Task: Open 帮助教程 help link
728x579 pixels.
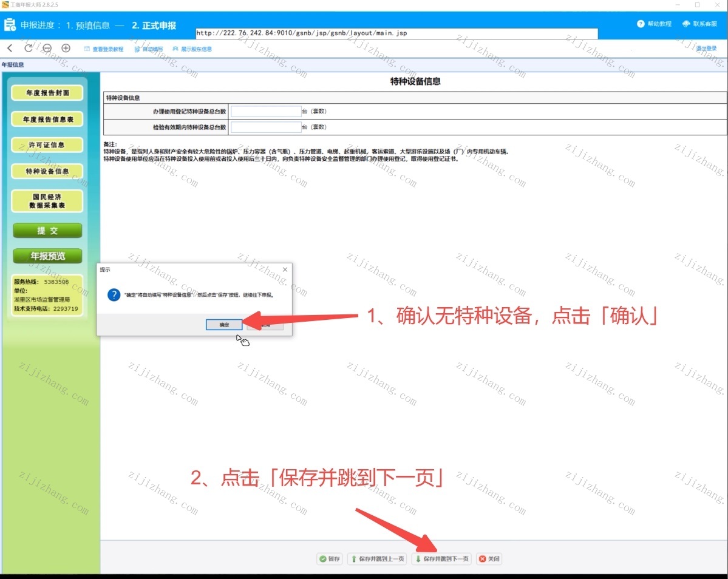Action: click(x=654, y=24)
